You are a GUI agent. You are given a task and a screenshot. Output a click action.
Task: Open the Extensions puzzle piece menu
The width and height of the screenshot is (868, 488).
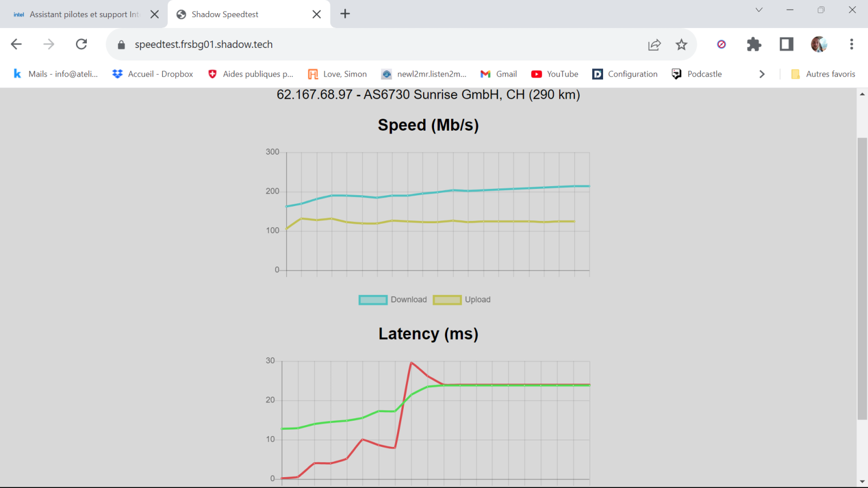click(754, 45)
